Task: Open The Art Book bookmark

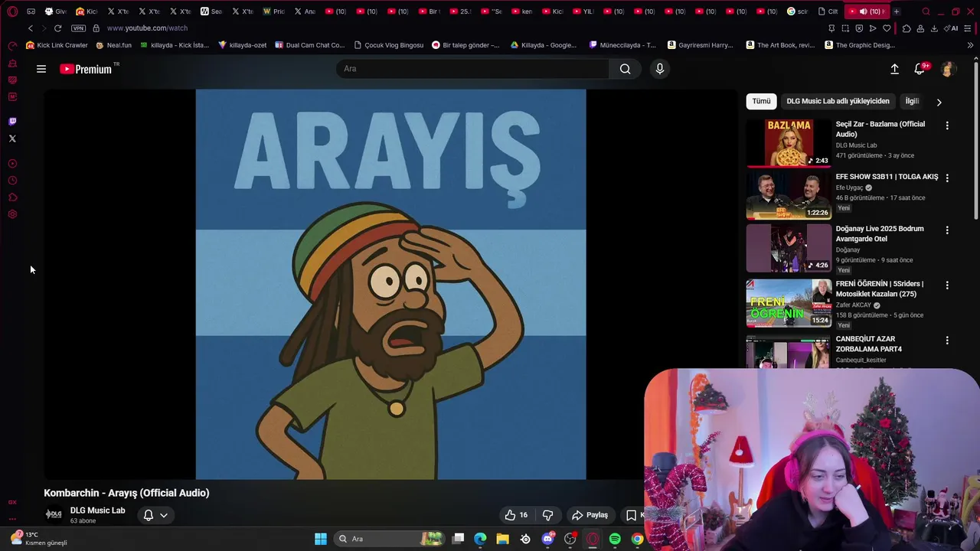Action: 779,45
